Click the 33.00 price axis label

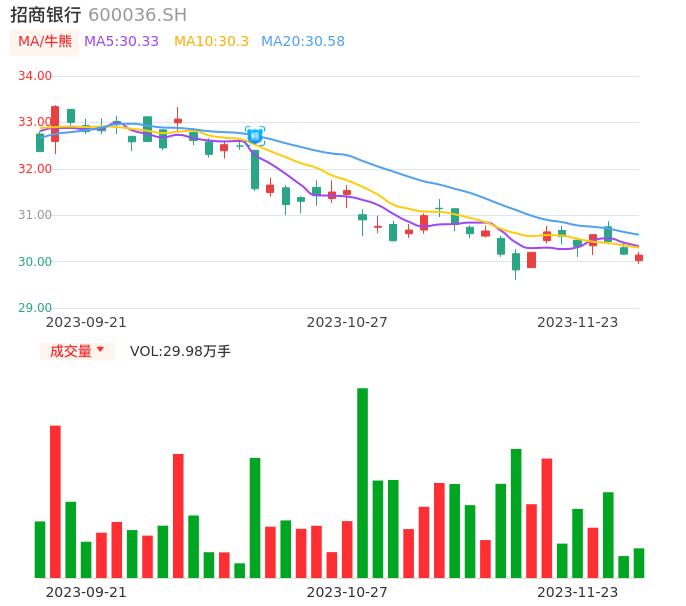34,122
